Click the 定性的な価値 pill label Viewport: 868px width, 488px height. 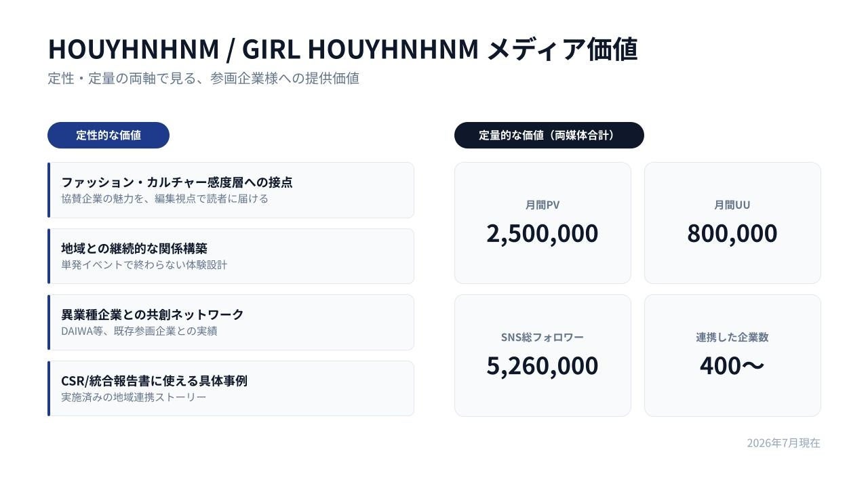[108, 135]
